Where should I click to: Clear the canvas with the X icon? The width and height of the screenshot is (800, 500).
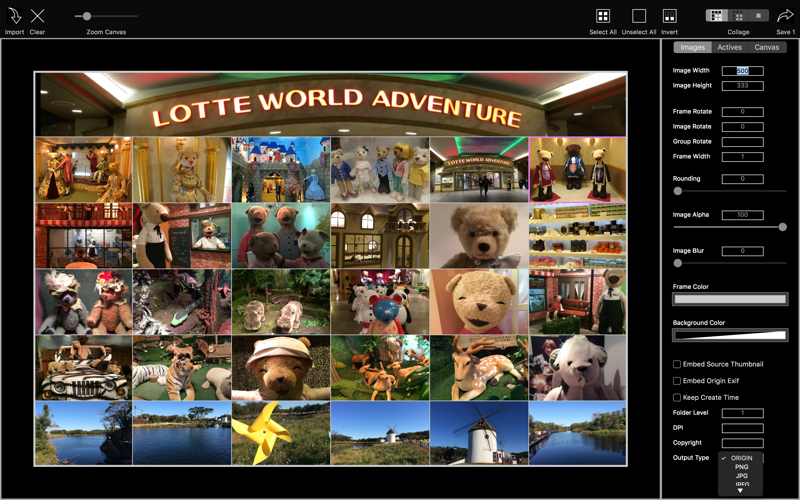[37, 16]
